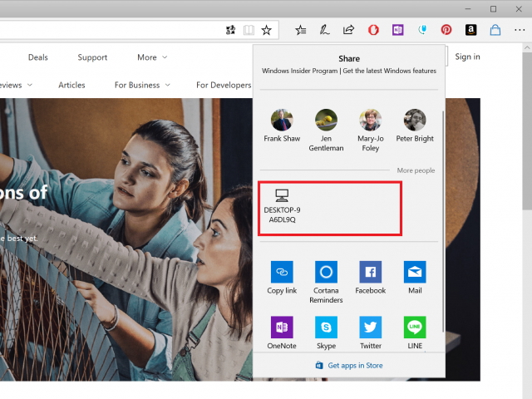
Task: Open the Deals navigation item
Action: coord(38,57)
